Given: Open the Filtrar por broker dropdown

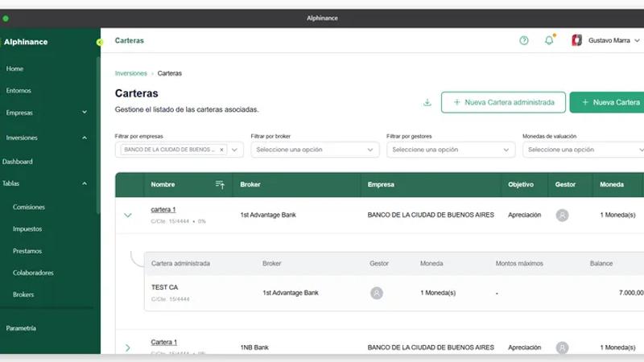Looking at the screenshot, I should pos(315,150).
